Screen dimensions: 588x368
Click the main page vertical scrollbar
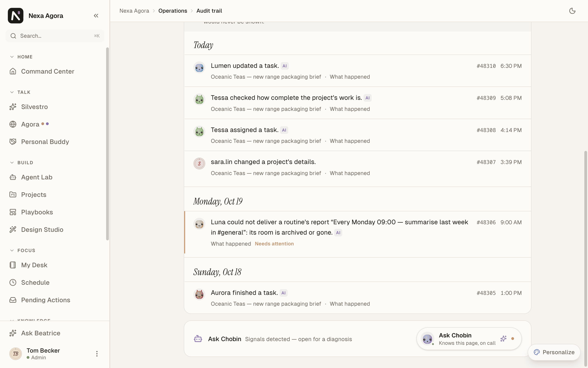pyautogui.click(x=585, y=259)
